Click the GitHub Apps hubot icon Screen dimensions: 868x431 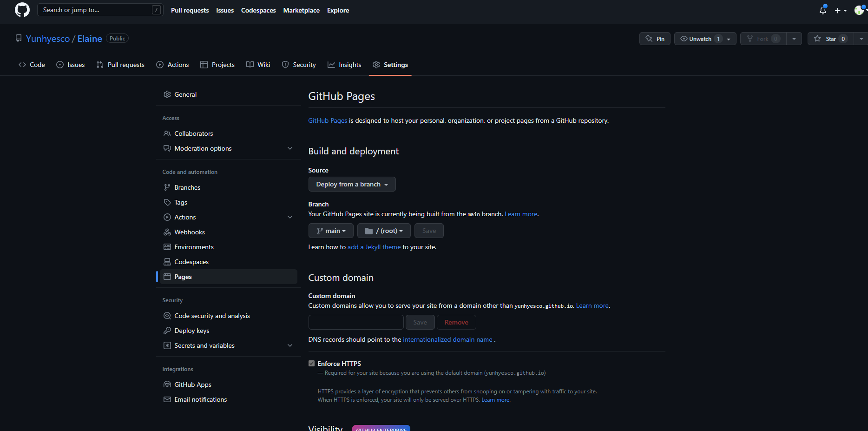167,385
